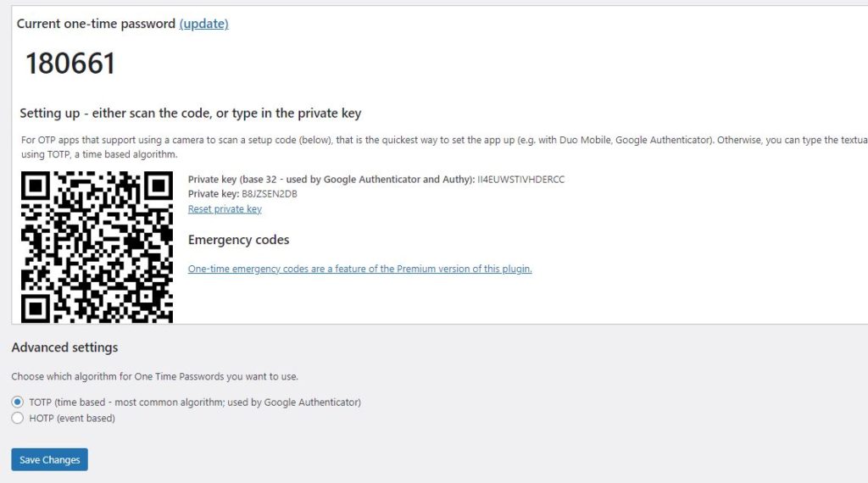This screenshot has width=868, height=483.
Task: Click the bottom-left finder square of the QR code
Action: pos(36,308)
